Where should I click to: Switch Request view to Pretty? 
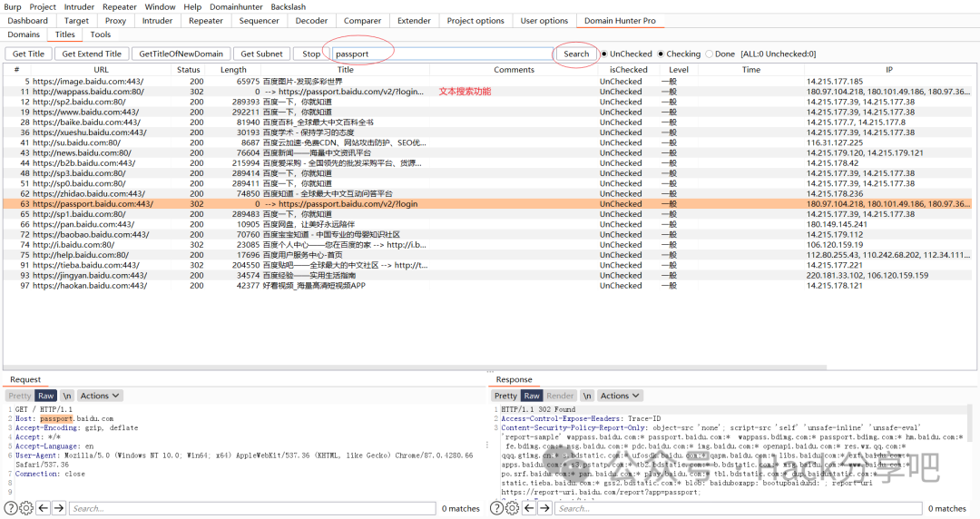19,396
